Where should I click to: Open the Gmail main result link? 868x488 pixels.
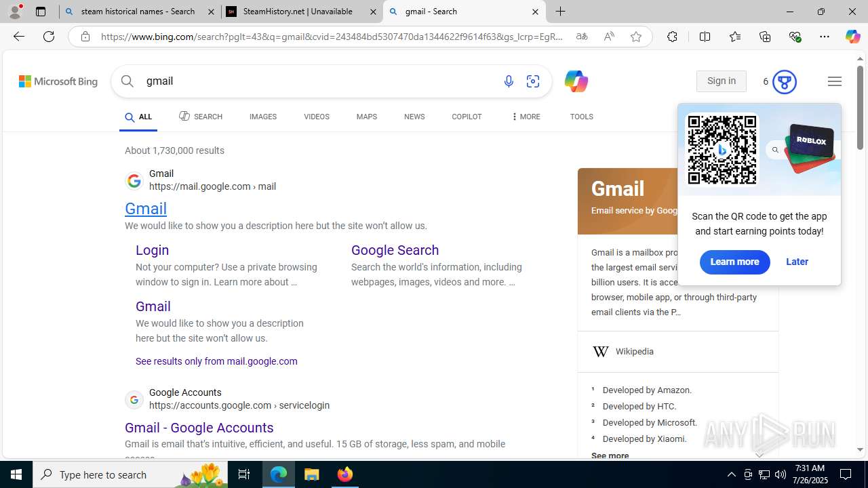click(x=146, y=209)
